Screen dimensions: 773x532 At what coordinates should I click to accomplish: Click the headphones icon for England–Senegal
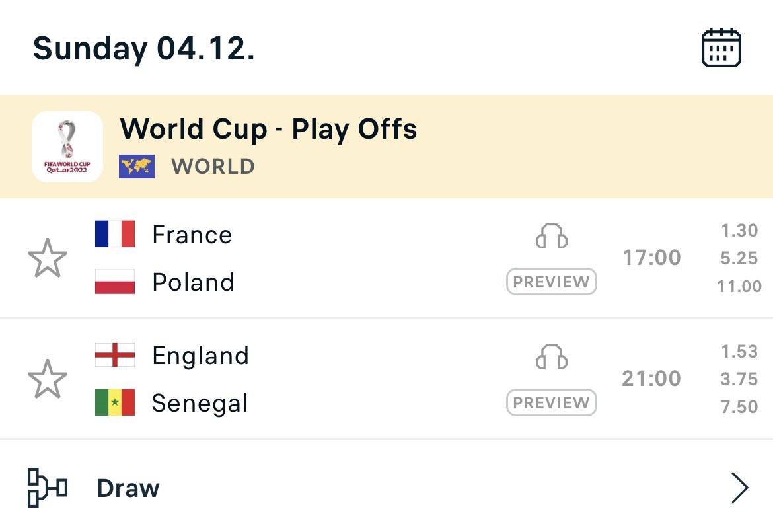click(551, 356)
